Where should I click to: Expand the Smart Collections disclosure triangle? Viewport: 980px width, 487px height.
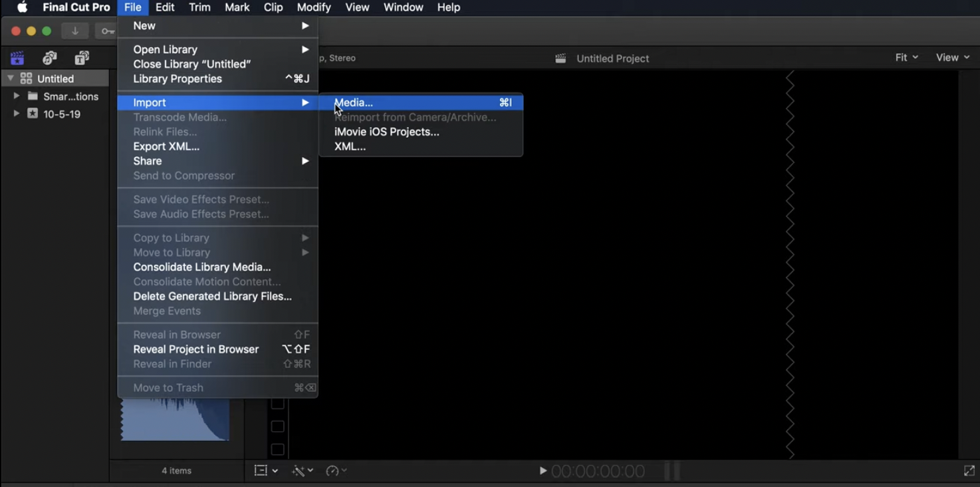[17, 96]
